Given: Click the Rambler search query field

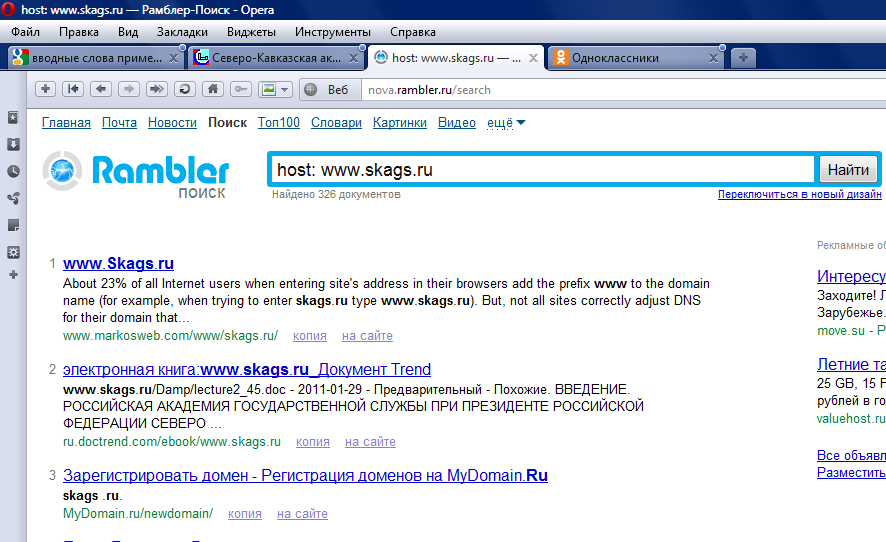Looking at the screenshot, I should point(542,170).
